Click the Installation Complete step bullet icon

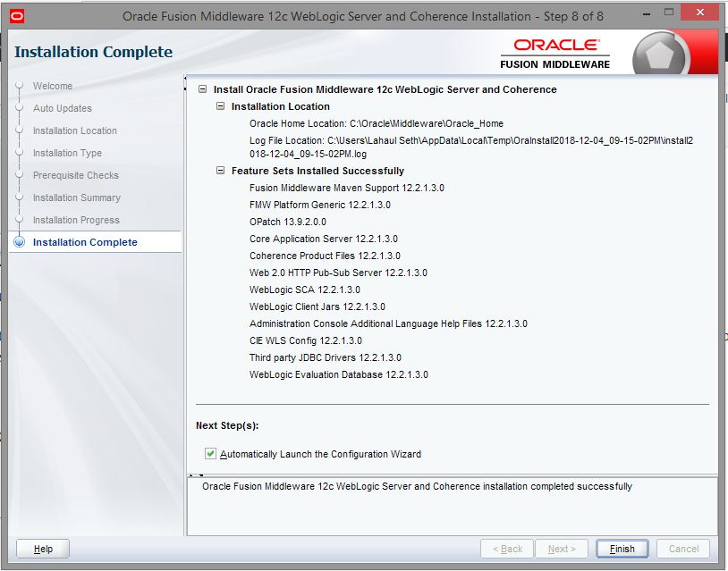click(x=19, y=242)
